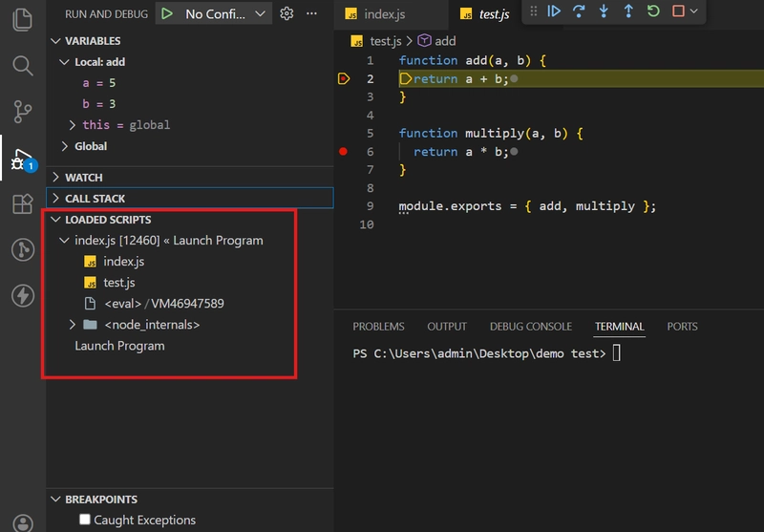This screenshot has height=532, width=764.
Task: Click the function multiply declaration line
Action: (x=490, y=133)
